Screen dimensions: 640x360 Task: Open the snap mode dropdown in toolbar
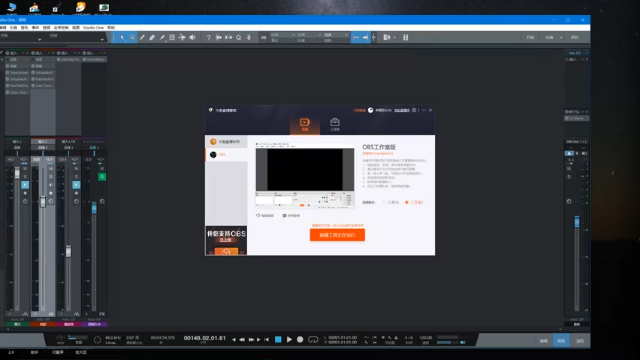pyautogui.click(x=336, y=35)
